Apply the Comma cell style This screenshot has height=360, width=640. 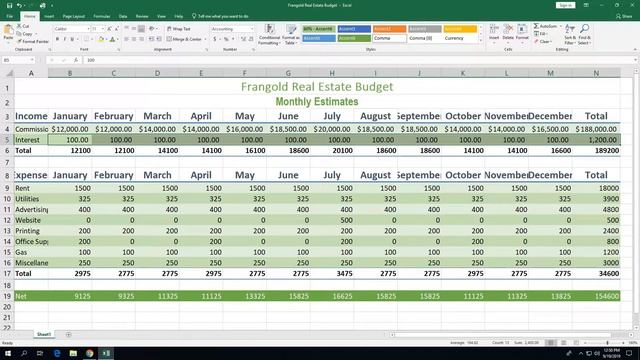click(x=389, y=38)
